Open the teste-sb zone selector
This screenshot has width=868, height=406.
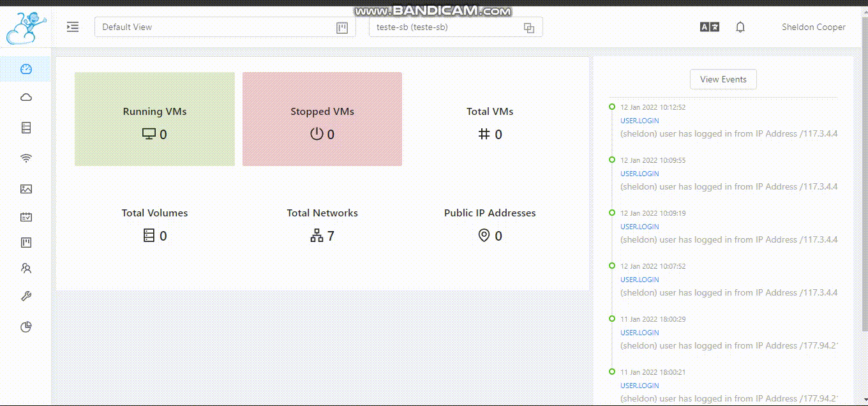(x=447, y=27)
